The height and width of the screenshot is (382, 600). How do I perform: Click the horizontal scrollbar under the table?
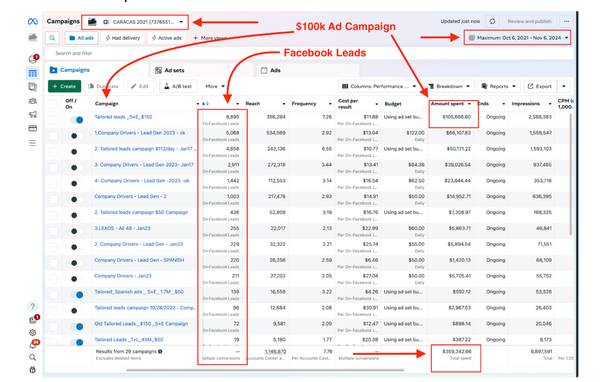pos(265,370)
